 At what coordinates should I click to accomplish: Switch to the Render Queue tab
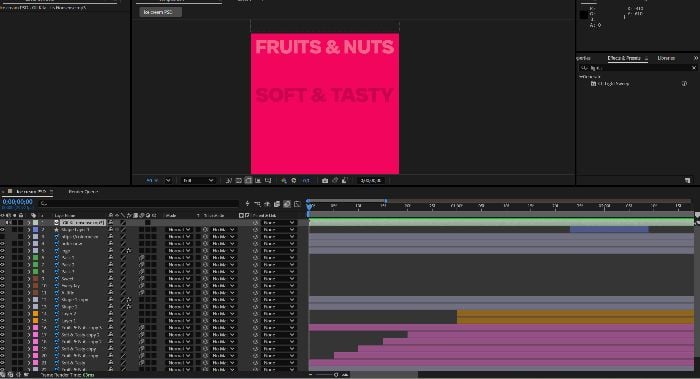[83, 192]
